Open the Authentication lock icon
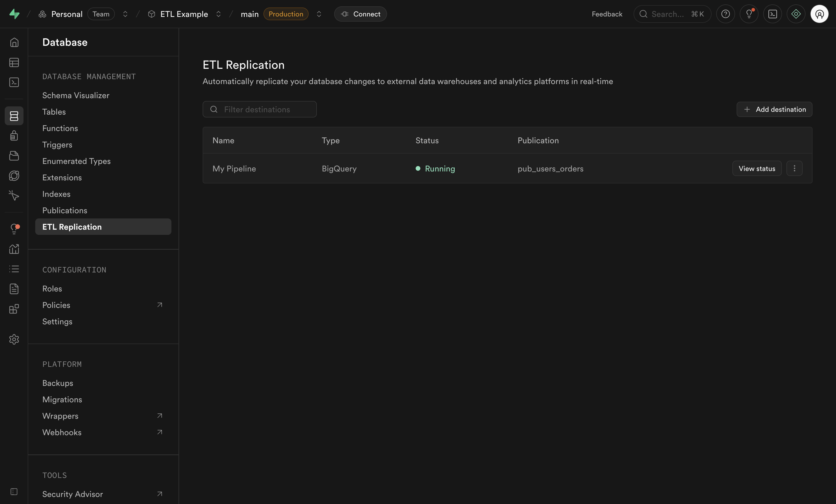 click(x=14, y=136)
